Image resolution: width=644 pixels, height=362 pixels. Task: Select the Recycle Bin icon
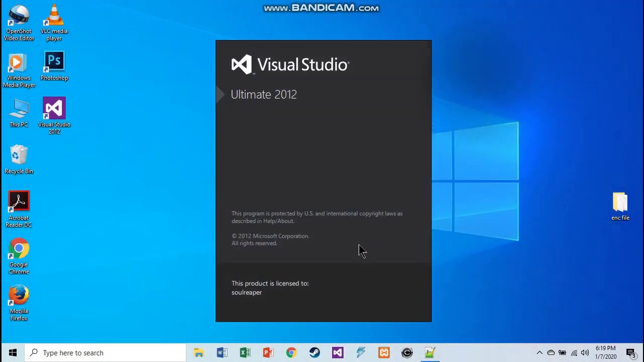coord(19,159)
